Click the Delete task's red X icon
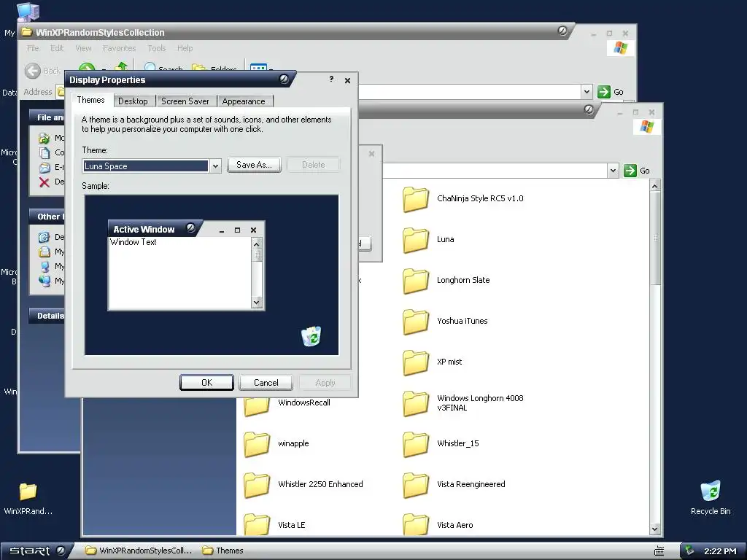Screen dimensions: 747x560 coord(44,182)
